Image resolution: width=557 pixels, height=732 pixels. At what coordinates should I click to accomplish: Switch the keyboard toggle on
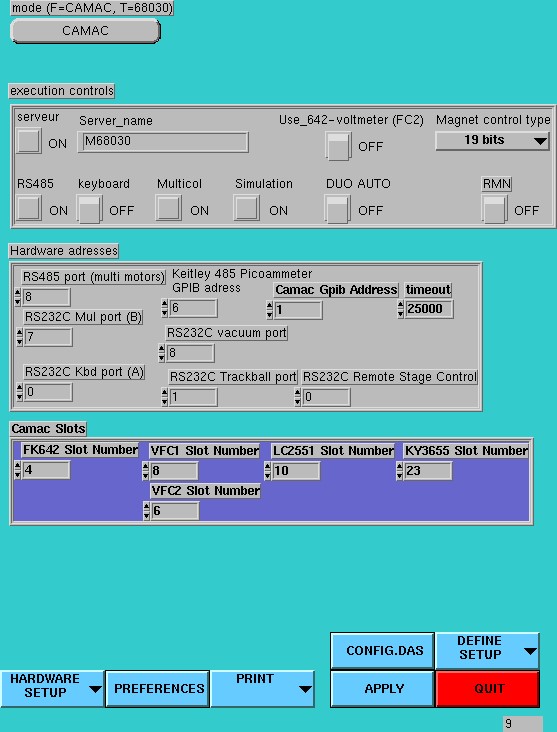pyautogui.click(x=89, y=210)
